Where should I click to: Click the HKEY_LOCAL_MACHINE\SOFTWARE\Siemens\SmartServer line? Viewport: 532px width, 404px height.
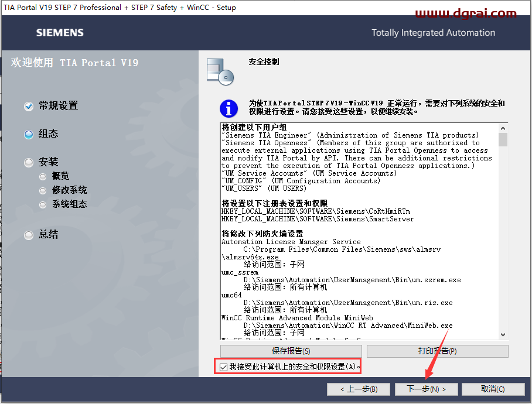click(x=318, y=219)
